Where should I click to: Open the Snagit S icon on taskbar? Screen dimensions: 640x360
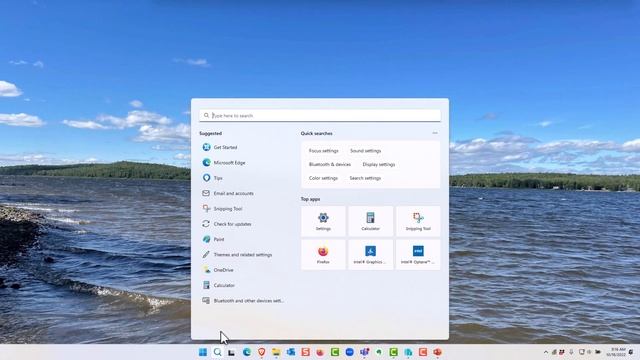(x=305, y=352)
